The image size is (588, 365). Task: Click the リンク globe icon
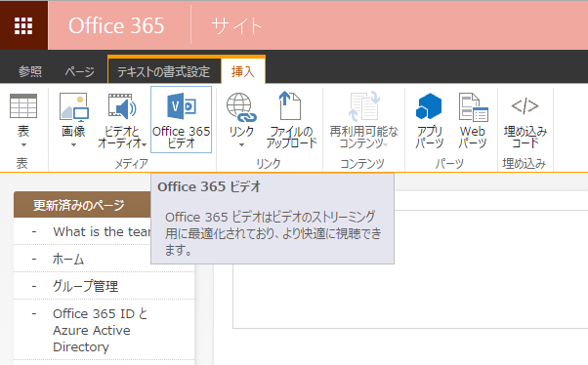pyautogui.click(x=241, y=107)
